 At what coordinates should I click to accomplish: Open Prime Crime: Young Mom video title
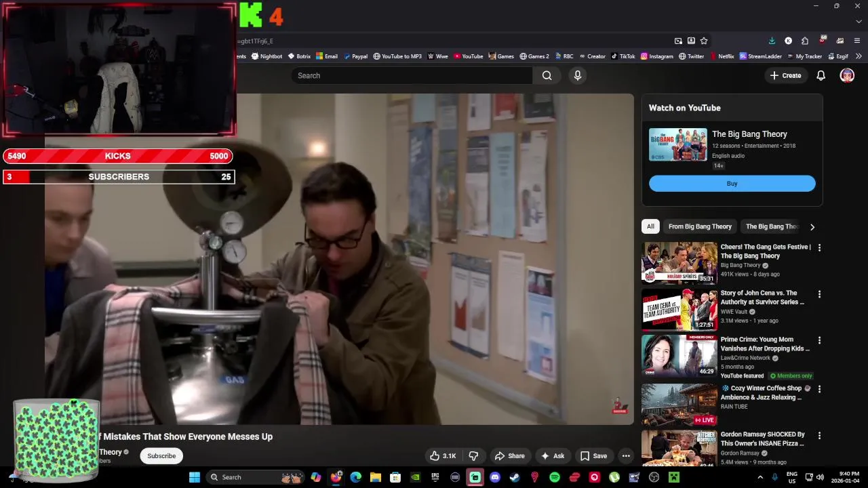tap(764, 344)
